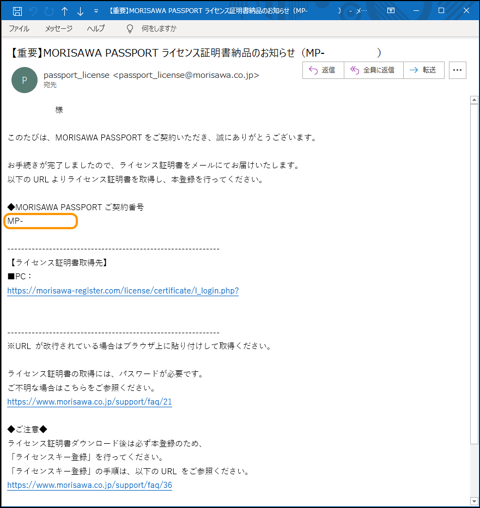The width and height of the screenshot is (480, 508).
Task: Click the ■PC： label text
Action: click(x=20, y=277)
